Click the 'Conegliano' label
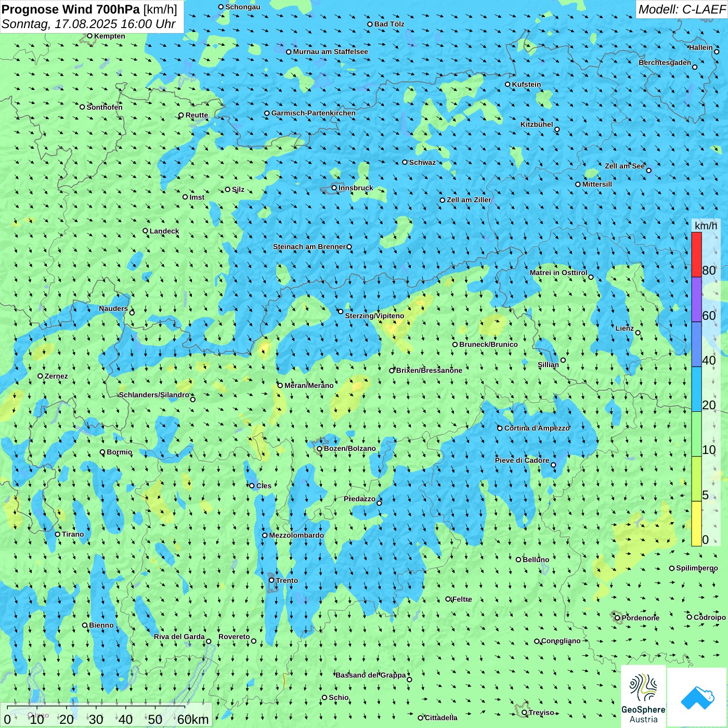The image size is (728, 728). [x=561, y=641]
